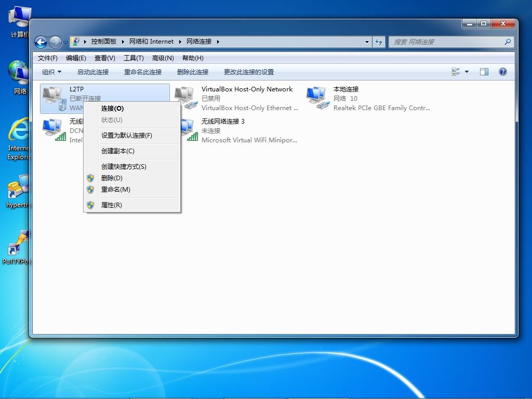Choose 设置为默认连接(F) in the context menu
The width and height of the screenshot is (532, 399).
[x=132, y=136]
